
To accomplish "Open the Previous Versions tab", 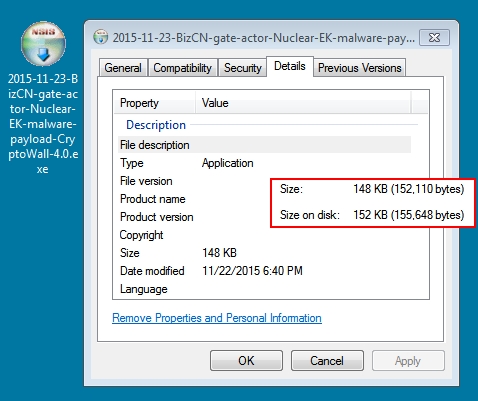I will pyautogui.click(x=360, y=68).
